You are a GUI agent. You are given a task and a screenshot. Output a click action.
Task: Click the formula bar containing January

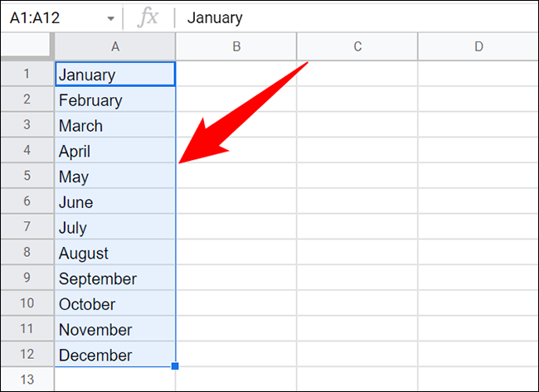pos(357,17)
